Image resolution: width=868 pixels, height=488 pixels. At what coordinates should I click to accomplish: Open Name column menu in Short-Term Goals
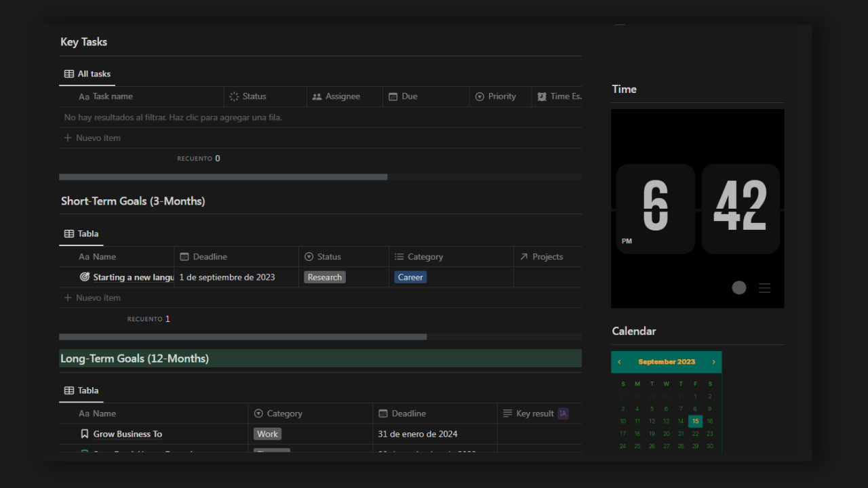coord(117,257)
